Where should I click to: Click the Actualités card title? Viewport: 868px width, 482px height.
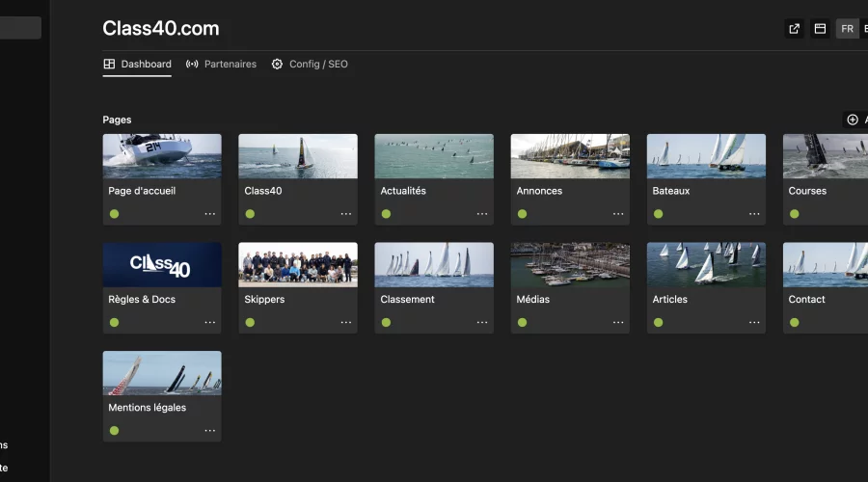point(403,191)
